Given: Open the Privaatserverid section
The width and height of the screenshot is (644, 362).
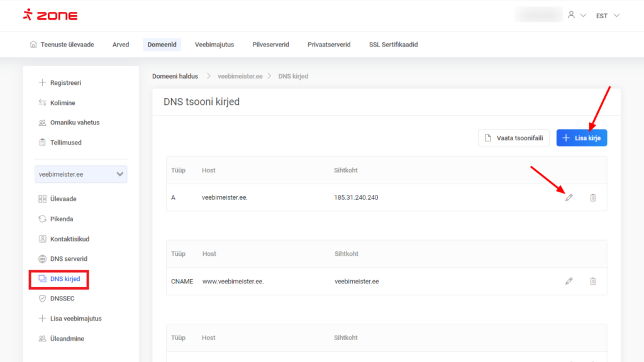Looking at the screenshot, I should pyautogui.click(x=329, y=45).
